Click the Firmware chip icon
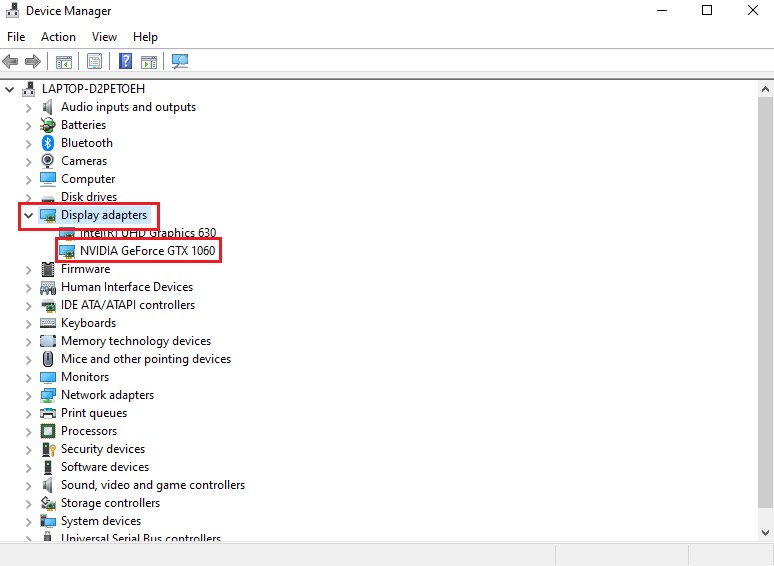Image resolution: width=774 pixels, height=566 pixels. tap(48, 269)
